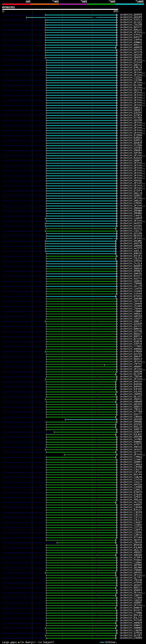Screen dimensions: 146x644
Task: Click hit label UniRef100_B4FD77
Action: coord(131,37)
